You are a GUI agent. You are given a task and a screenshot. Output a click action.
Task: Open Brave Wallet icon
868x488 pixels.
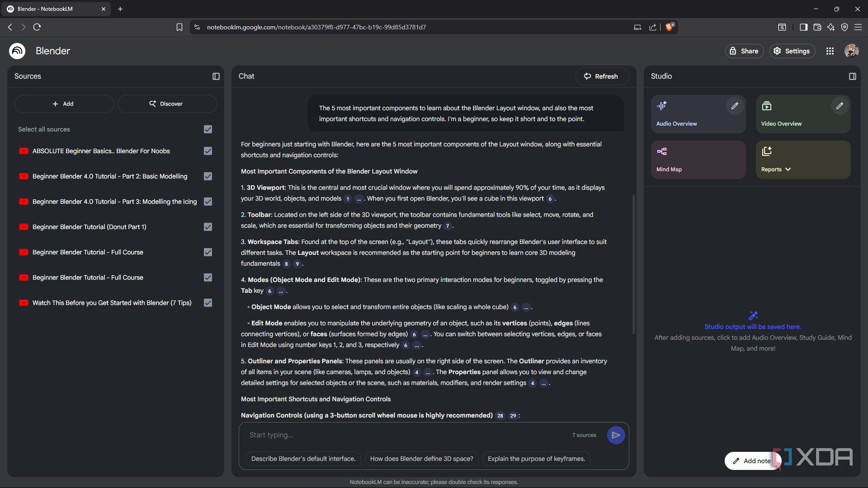pos(817,27)
